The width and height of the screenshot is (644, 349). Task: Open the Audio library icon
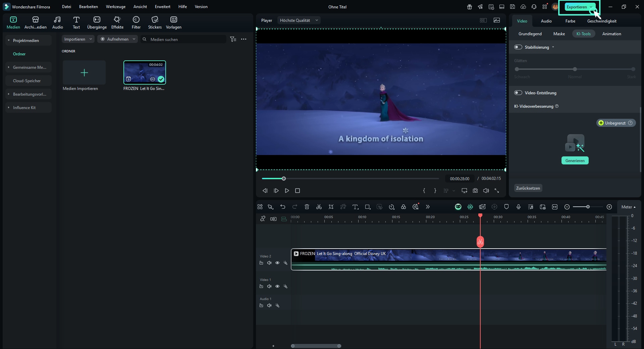click(58, 22)
